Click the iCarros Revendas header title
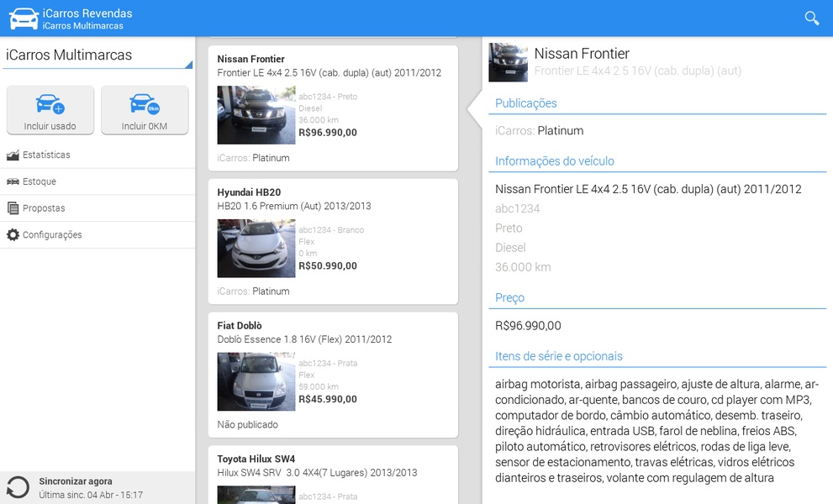This screenshot has height=504, width=833. (x=87, y=13)
